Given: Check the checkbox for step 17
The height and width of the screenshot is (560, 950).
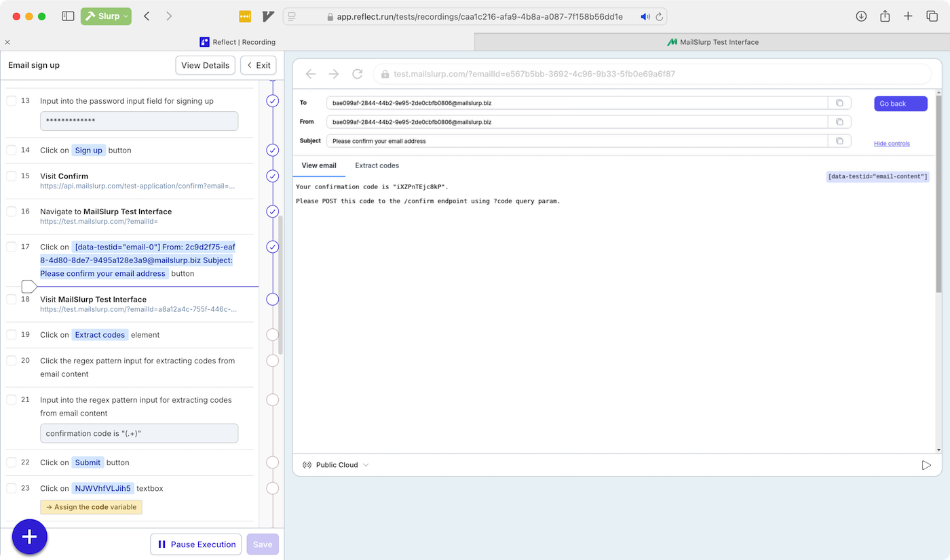Looking at the screenshot, I should point(12,247).
